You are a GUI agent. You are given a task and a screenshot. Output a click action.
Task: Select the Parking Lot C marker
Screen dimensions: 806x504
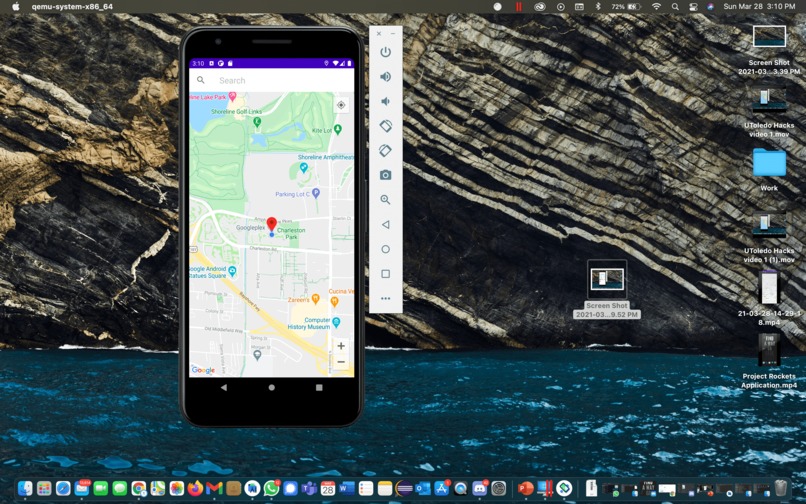coord(316,193)
